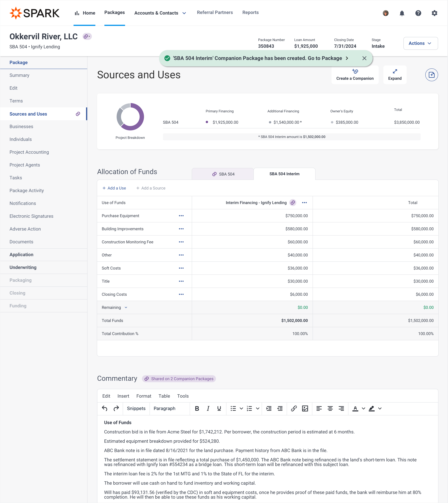Open the more options for Construction Monitoring Fee row
Viewport: 448px width, 503px height.
181,242
